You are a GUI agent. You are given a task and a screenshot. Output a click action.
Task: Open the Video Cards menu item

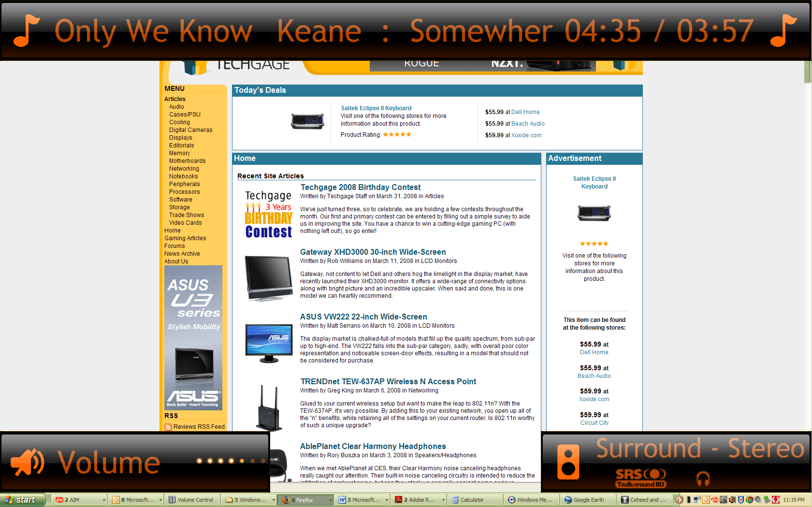pyautogui.click(x=185, y=223)
